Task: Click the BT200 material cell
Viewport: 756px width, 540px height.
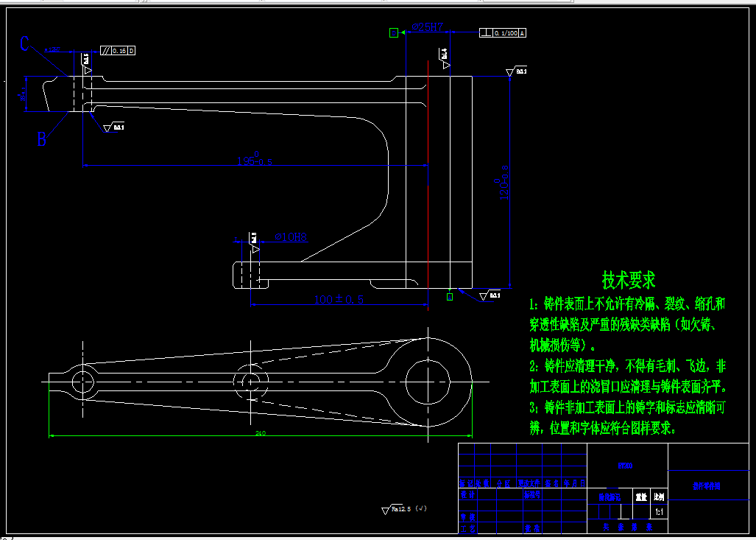Action: (x=626, y=464)
